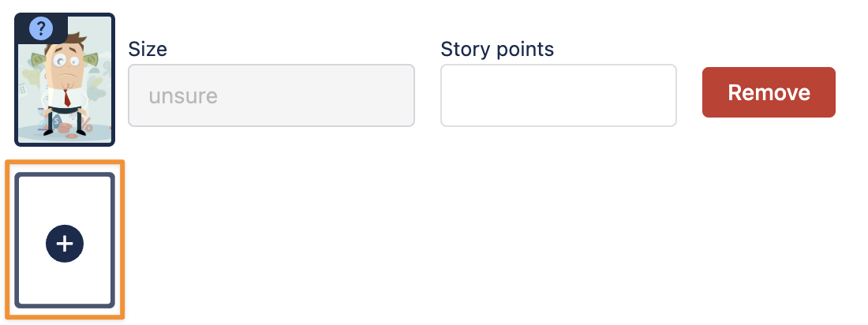This screenshot has width=868, height=325.
Task: Click the word "Remove" on red button
Action: point(769,92)
